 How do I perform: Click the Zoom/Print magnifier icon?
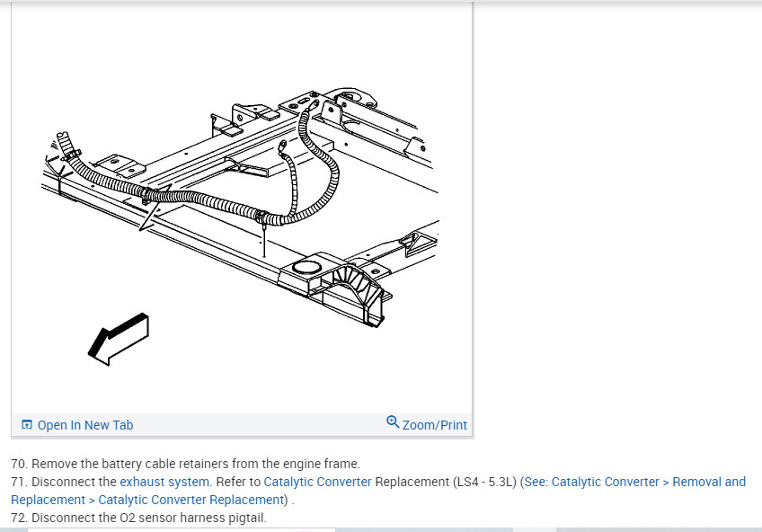[x=393, y=421]
